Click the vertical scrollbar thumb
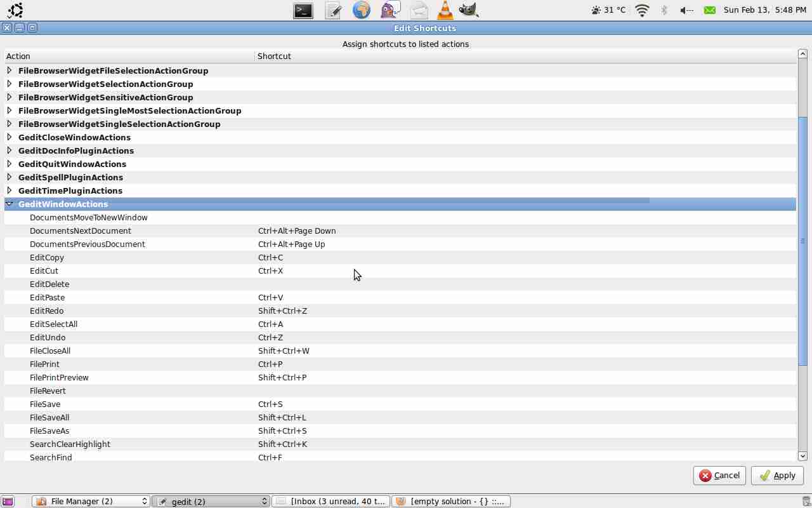Screen dimensions: 812x508 [802, 241]
